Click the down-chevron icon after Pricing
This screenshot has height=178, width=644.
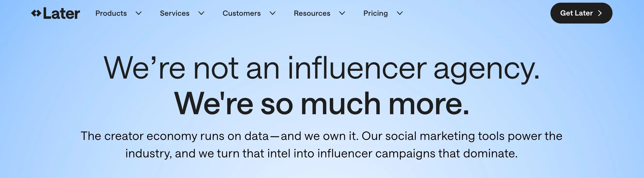400,13
